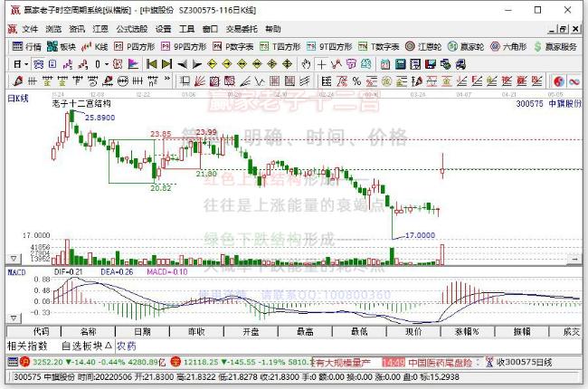Sort by the 现价 column header

pyautogui.click(x=413, y=332)
